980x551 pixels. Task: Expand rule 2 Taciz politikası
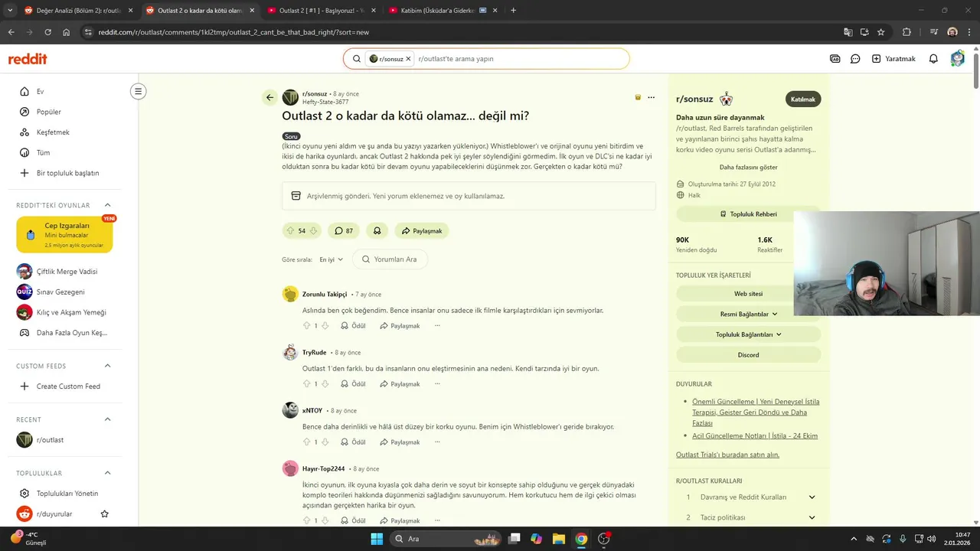(x=748, y=517)
